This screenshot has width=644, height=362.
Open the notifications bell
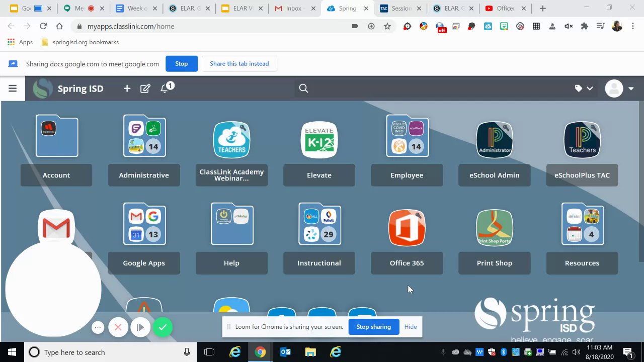[x=164, y=88]
